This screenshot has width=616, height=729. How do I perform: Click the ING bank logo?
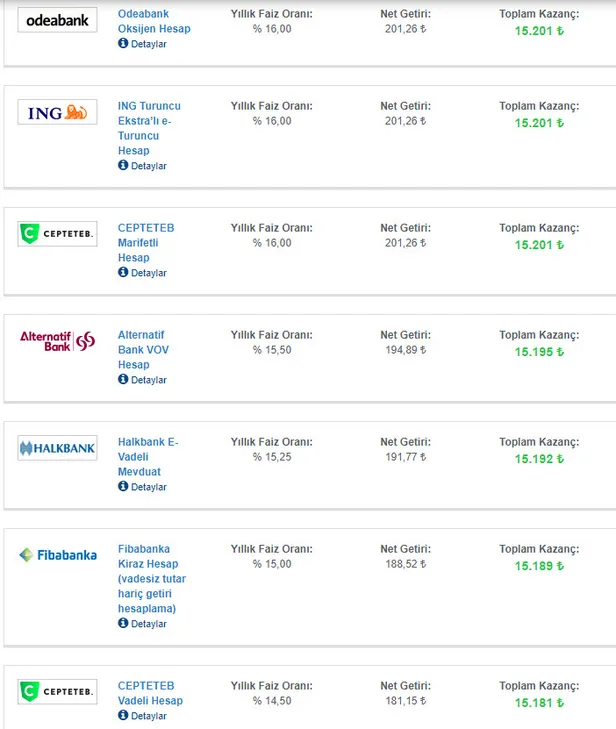(57, 113)
